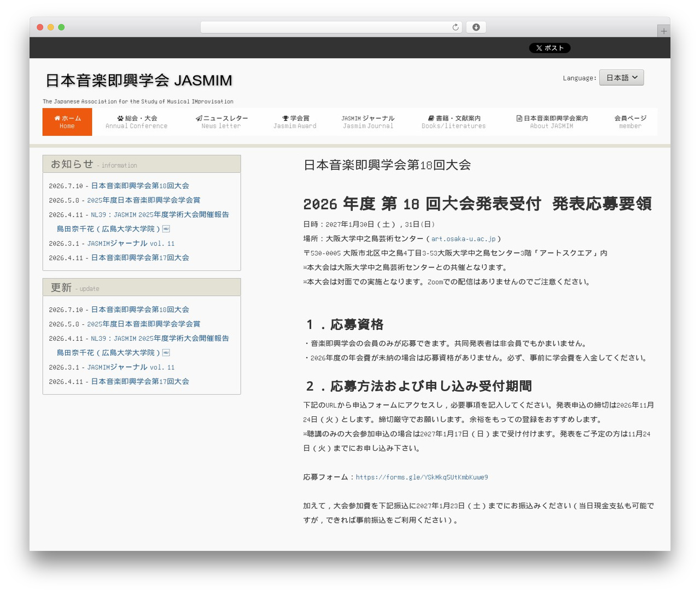700x593 pixels.
Task: Open the 学会賞 Jasmim Award menu
Action: tap(295, 122)
